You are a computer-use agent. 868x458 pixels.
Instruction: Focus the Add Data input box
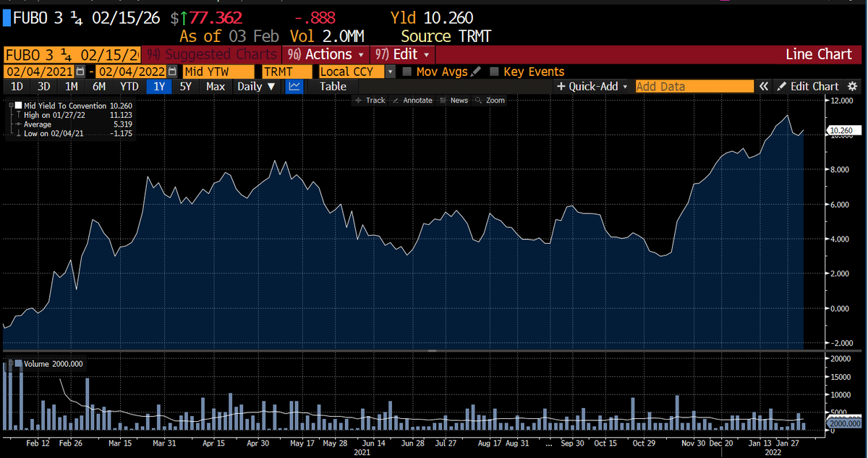click(694, 86)
